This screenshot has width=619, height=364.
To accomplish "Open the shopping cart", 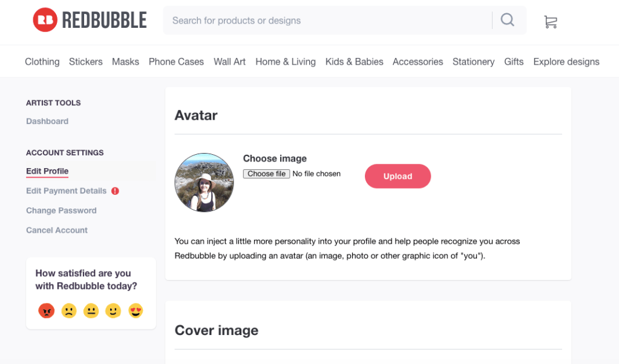I will pos(550,22).
